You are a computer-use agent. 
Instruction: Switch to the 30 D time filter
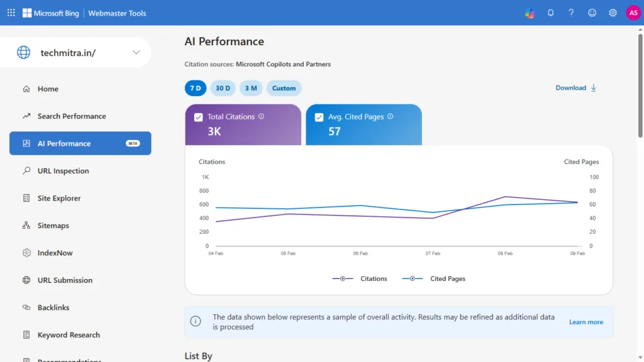tap(223, 88)
